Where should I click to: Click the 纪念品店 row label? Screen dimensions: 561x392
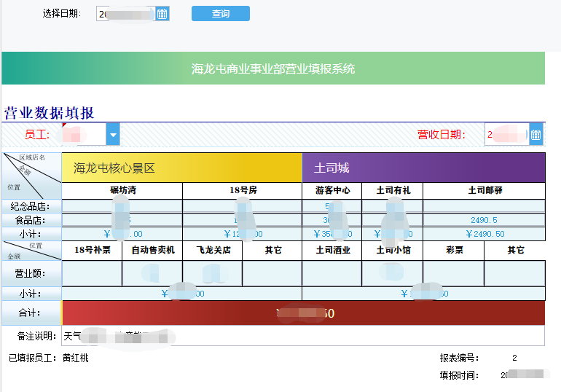click(x=31, y=206)
